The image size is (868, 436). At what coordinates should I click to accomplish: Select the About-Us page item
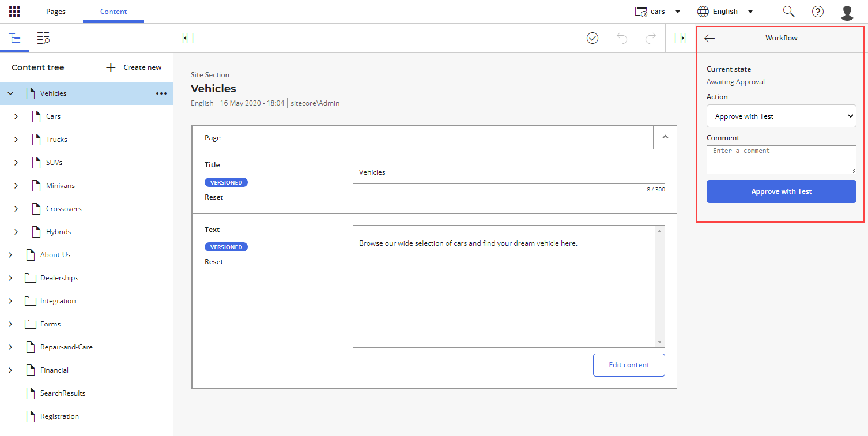55,255
